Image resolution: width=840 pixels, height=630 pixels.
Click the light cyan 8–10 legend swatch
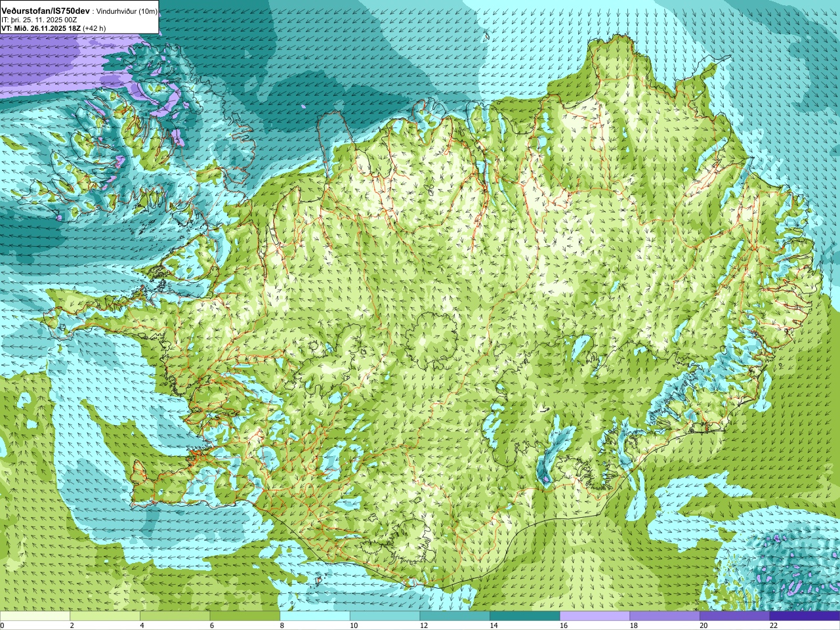[315, 616]
